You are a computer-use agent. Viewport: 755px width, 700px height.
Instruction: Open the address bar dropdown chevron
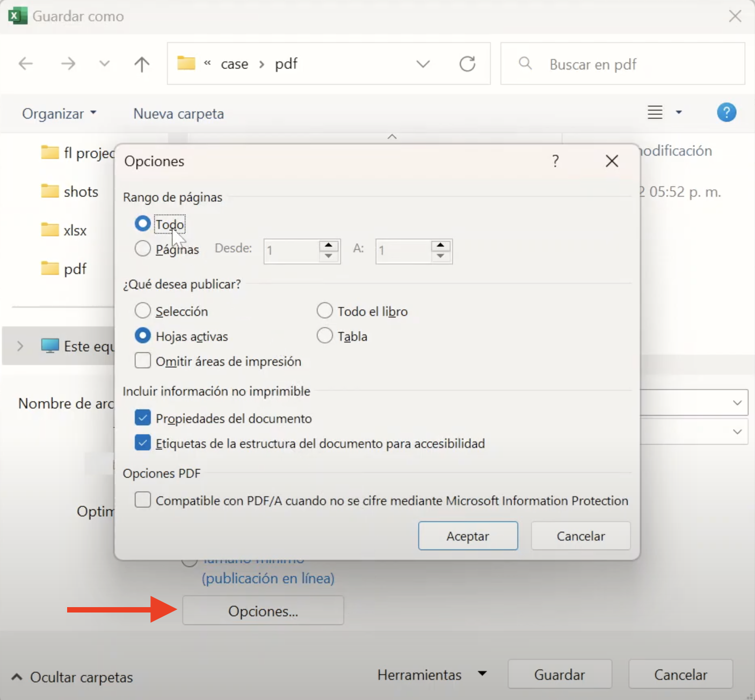pos(423,63)
